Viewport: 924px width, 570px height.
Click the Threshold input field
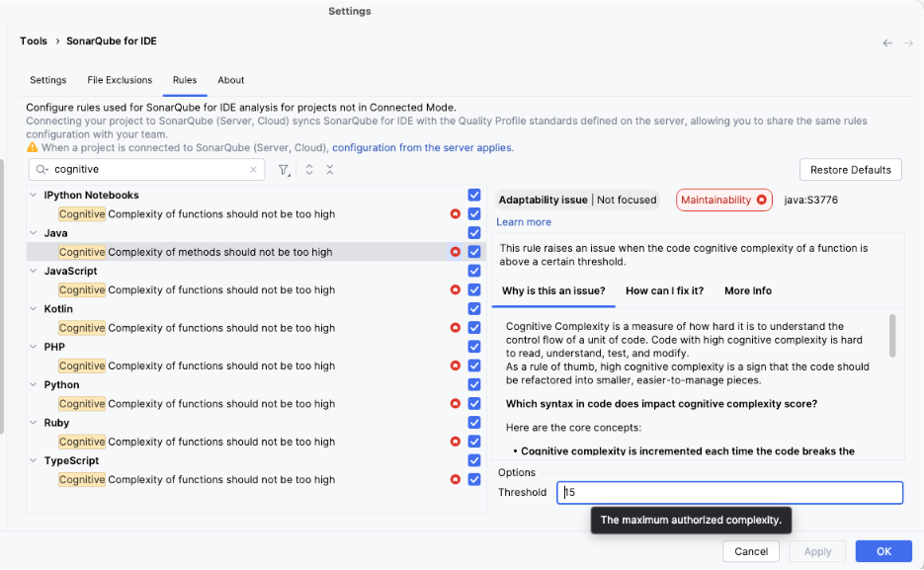(x=729, y=492)
